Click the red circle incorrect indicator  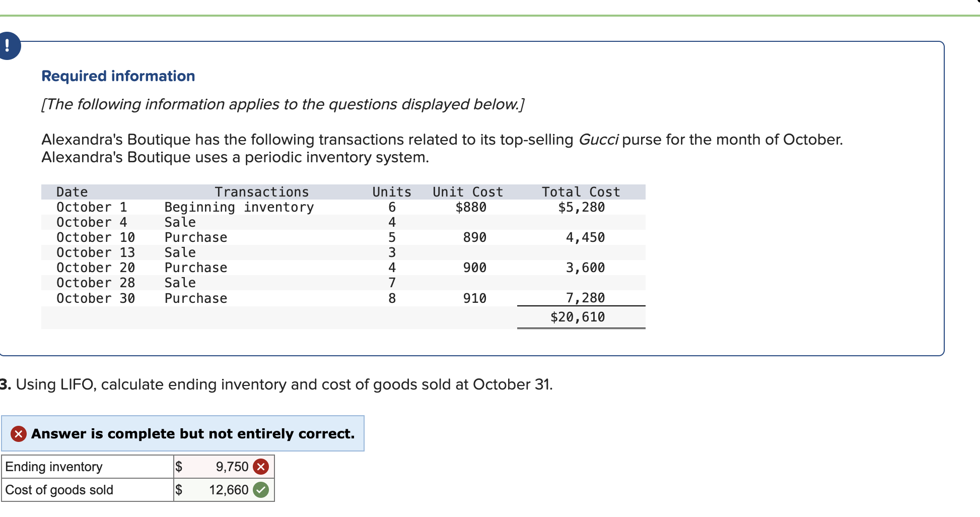[261, 467]
